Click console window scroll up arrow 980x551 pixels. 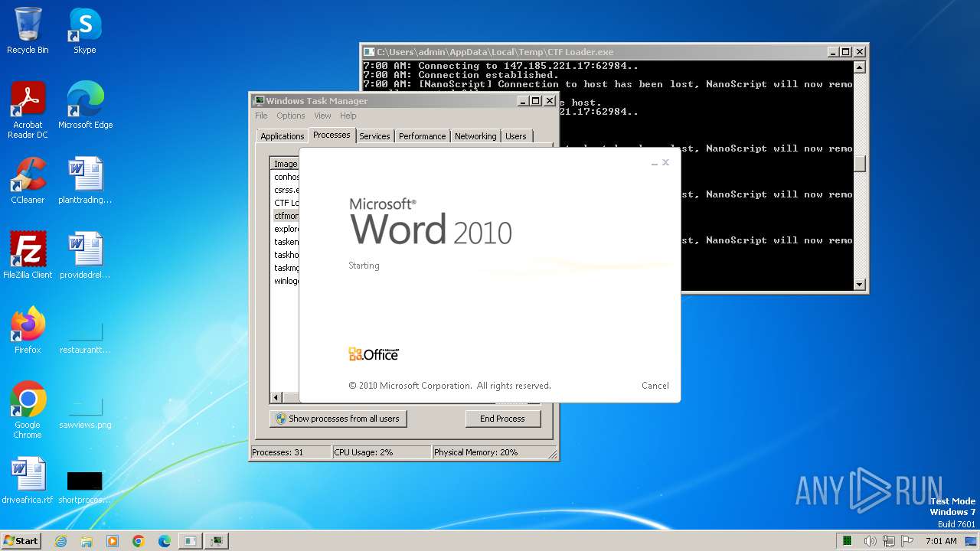(860, 67)
